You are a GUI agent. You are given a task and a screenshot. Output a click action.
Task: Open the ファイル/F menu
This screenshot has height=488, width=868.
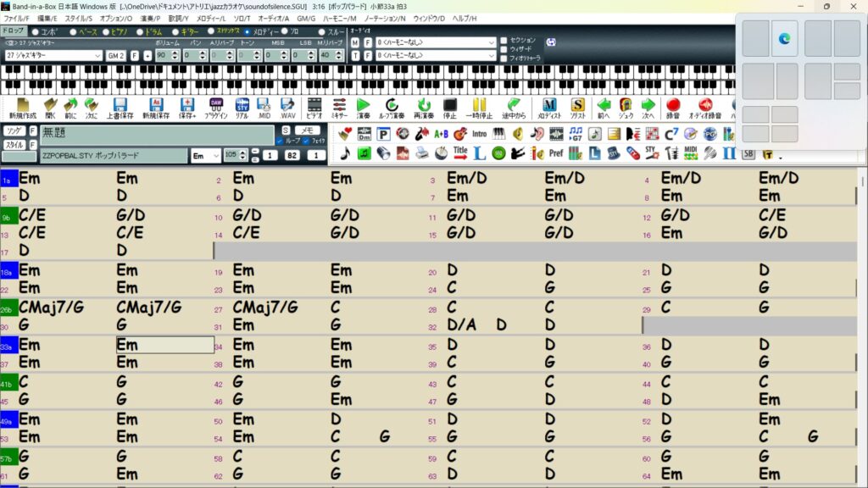[x=15, y=18]
